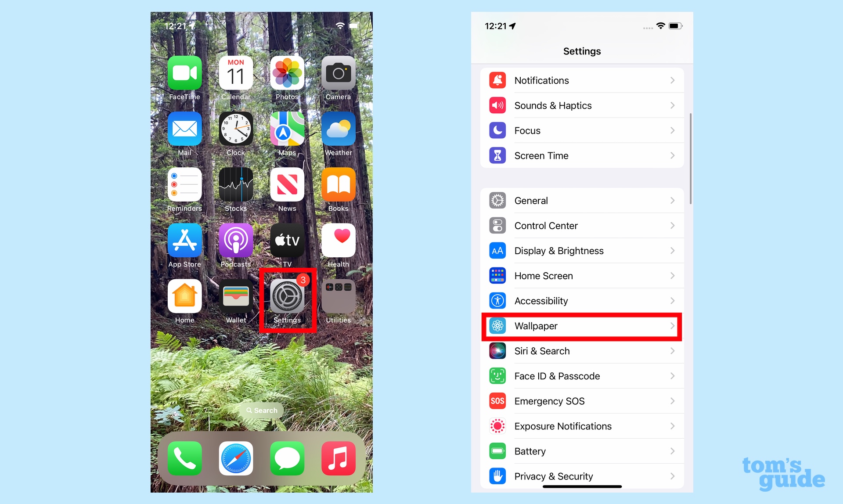Open the Focus settings option
Screen dimensions: 843x504
pos(582,130)
